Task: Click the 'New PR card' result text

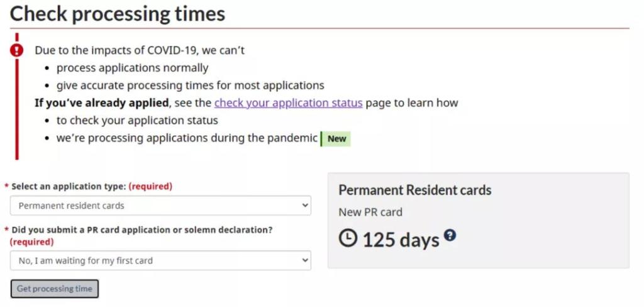Action: (x=370, y=212)
